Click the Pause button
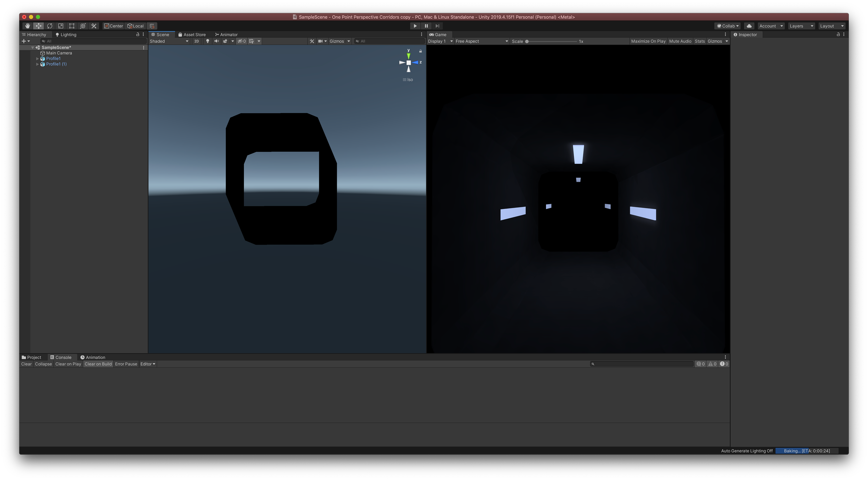Image resolution: width=868 pixels, height=480 pixels. 426,26
